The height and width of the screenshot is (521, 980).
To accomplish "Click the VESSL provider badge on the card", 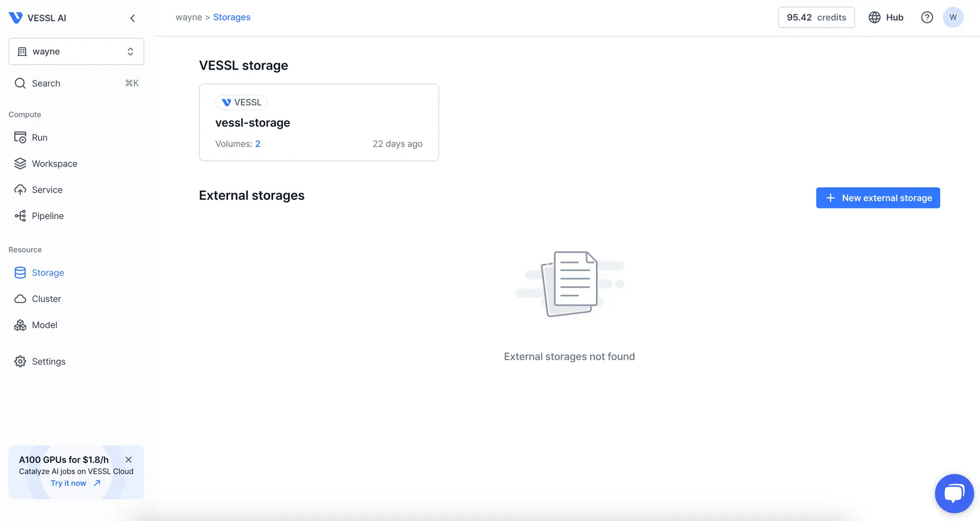I will (241, 102).
